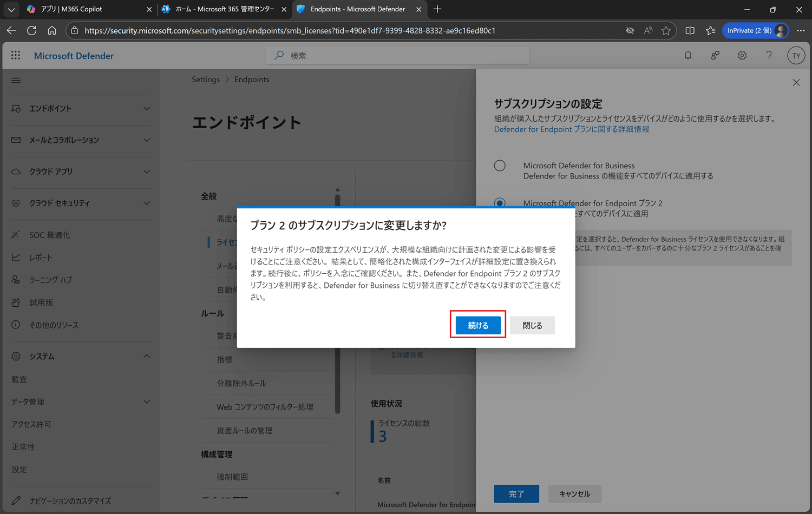The width and height of the screenshot is (812, 514).
Task: Click the favorites star in the address bar
Action: click(666, 30)
